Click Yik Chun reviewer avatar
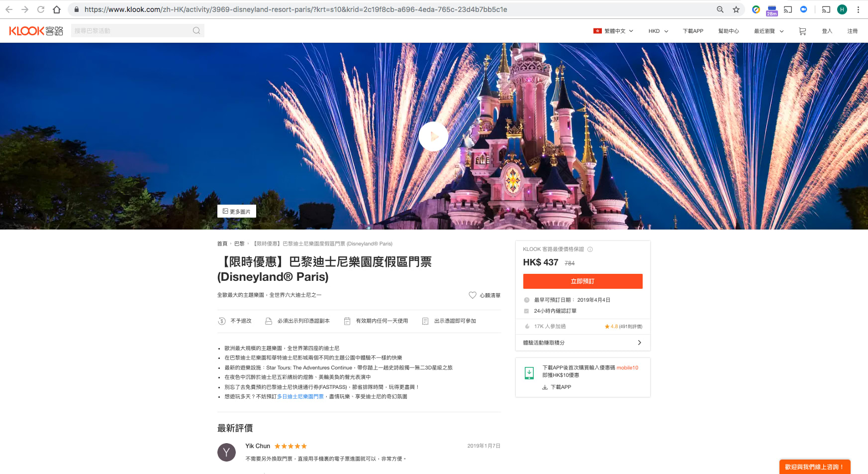The width and height of the screenshot is (868, 474). coord(226,452)
